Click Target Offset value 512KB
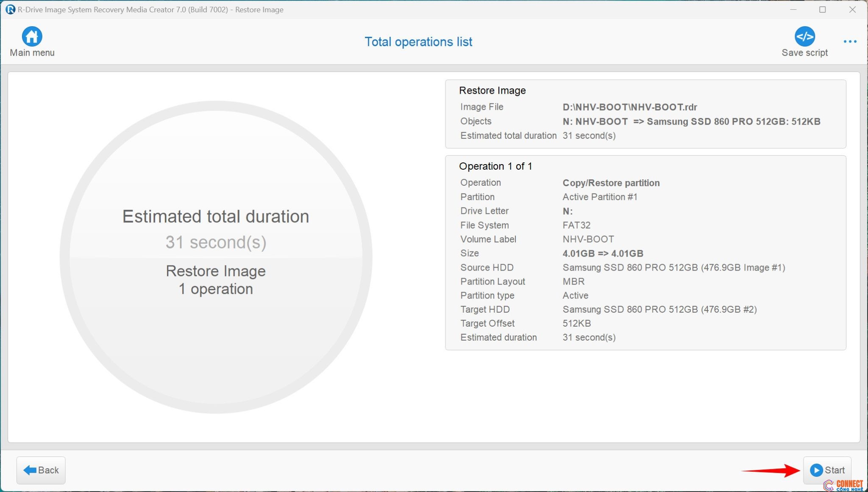This screenshot has height=492, width=868. 576,324
